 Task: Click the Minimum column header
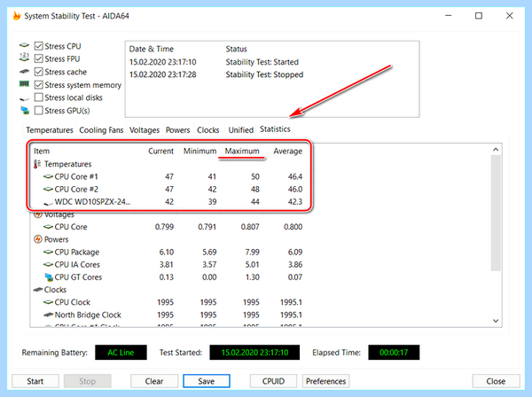tap(199, 152)
